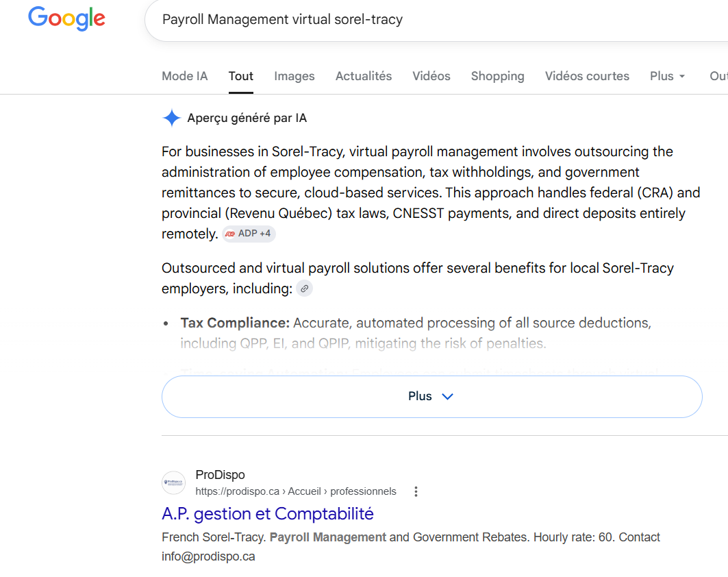
Task: Click the 'Tax Compliance:' bullet text
Action: (x=235, y=323)
